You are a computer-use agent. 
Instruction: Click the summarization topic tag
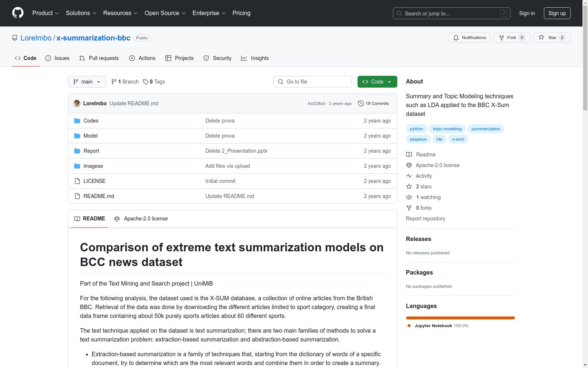[486, 129]
